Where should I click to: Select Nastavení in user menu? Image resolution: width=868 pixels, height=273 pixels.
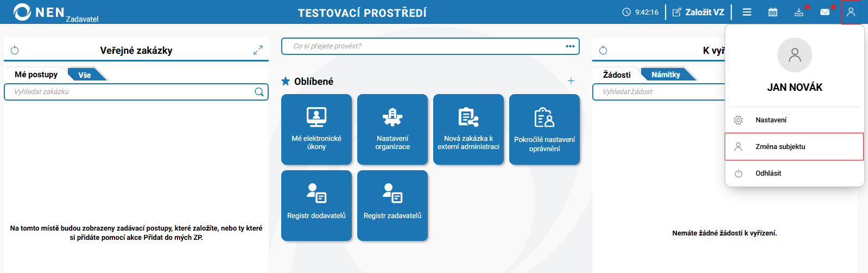coord(795,120)
